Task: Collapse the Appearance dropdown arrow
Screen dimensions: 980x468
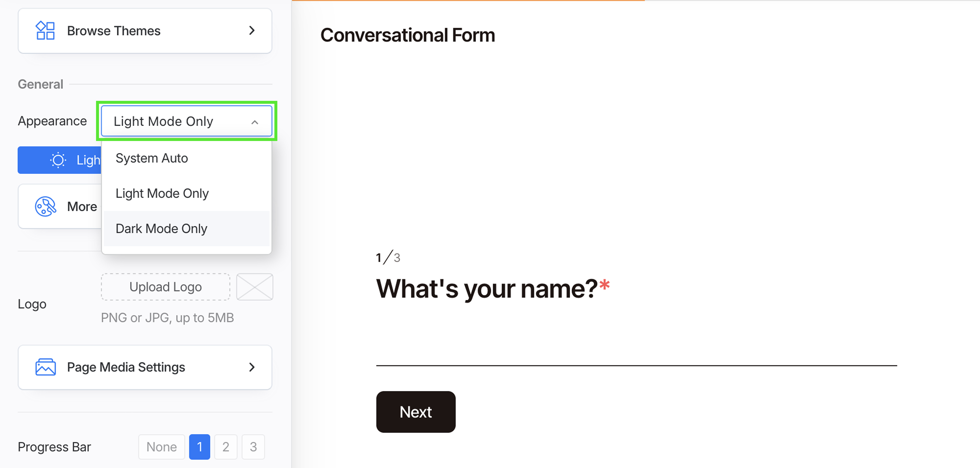Action: tap(254, 122)
